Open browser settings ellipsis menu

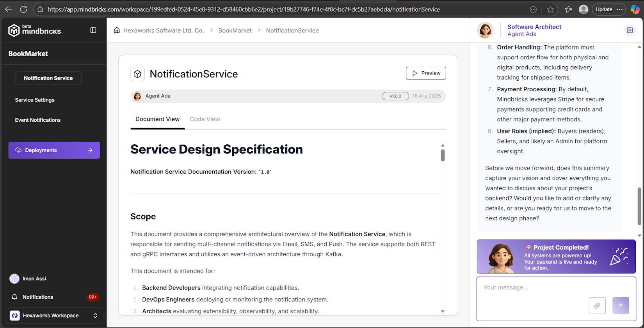click(620, 9)
